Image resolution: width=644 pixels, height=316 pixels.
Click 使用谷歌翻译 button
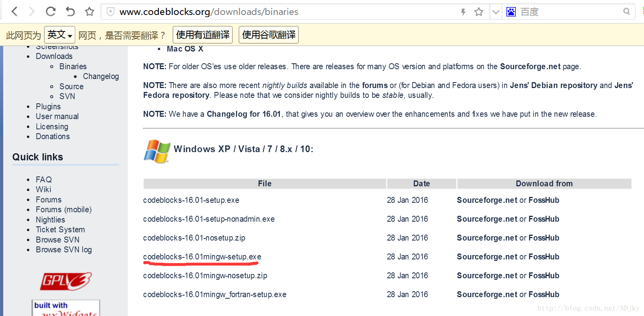[269, 35]
